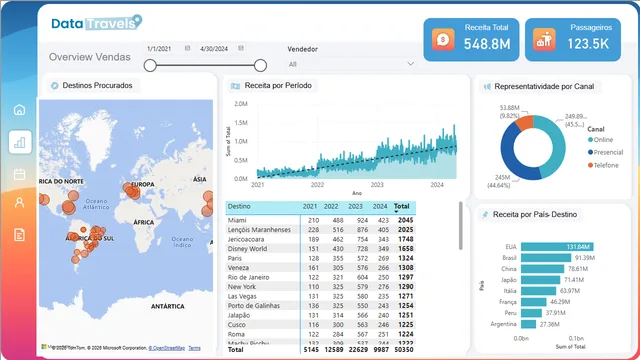Open the document report sidebar icon
Viewport: 640px width, 360px height.
tap(20, 235)
